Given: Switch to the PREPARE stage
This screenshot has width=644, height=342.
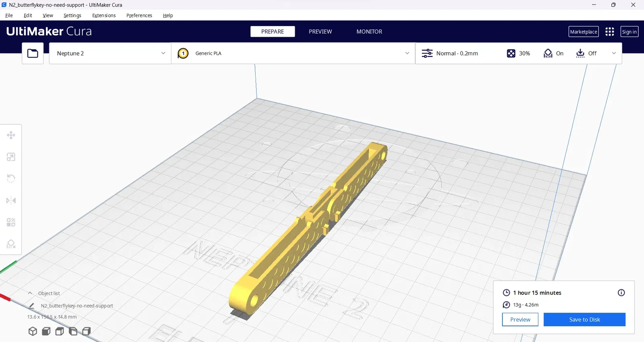Looking at the screenshot, I should click(272, 31).
